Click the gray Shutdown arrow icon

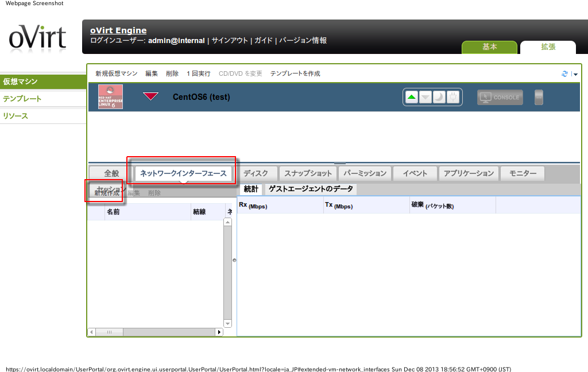pos(425,97)
